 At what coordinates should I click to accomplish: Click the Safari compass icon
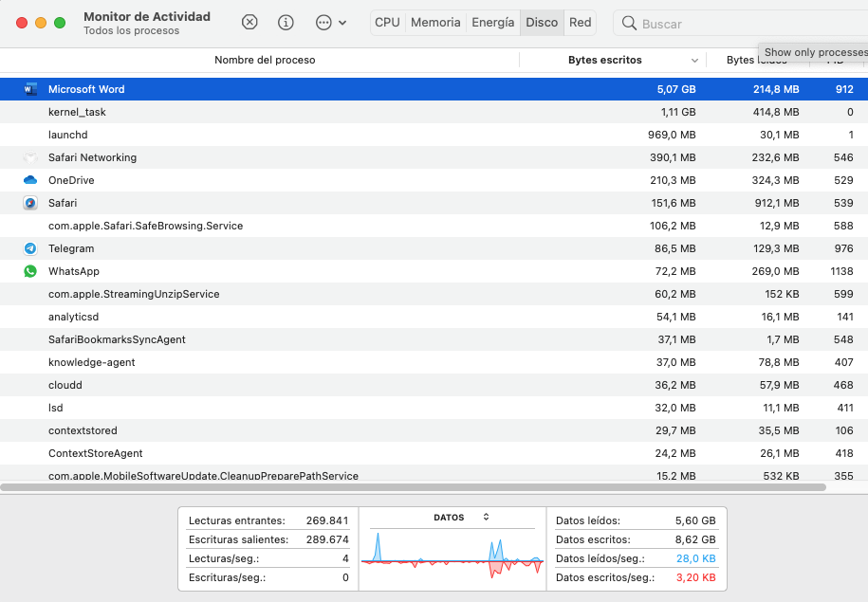click(30, 203)
